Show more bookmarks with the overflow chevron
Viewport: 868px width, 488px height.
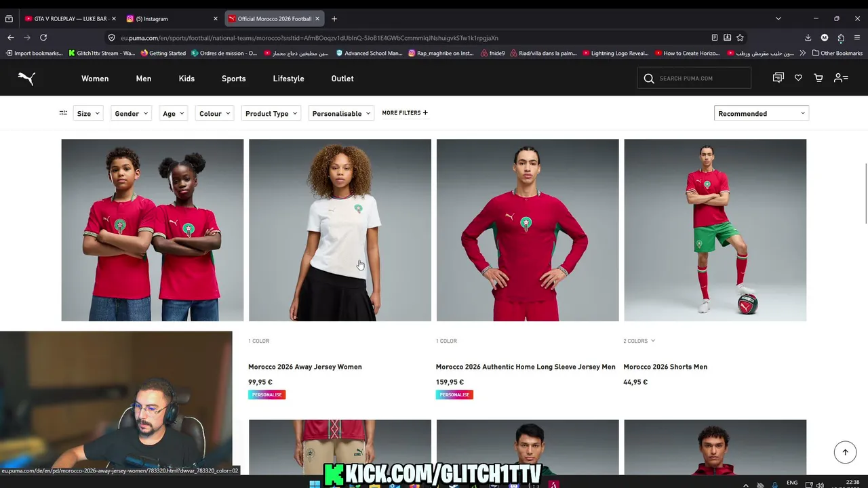tap(803, 54)
